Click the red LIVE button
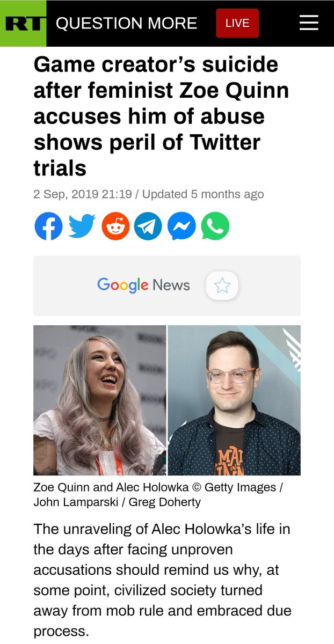Image resolution: width=334 pixels, height=644 pixels. [237, 24]
